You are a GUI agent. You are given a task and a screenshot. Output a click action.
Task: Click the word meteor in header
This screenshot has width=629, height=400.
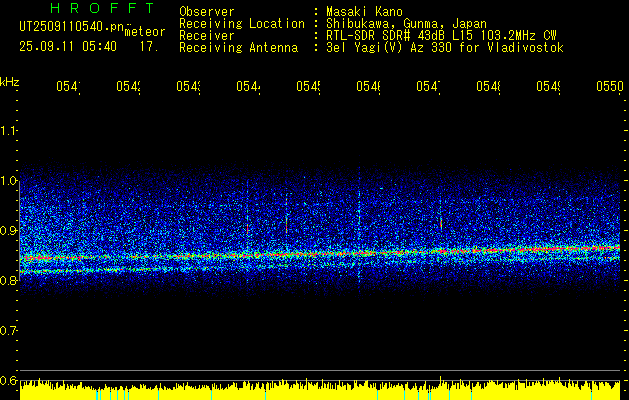145,32
